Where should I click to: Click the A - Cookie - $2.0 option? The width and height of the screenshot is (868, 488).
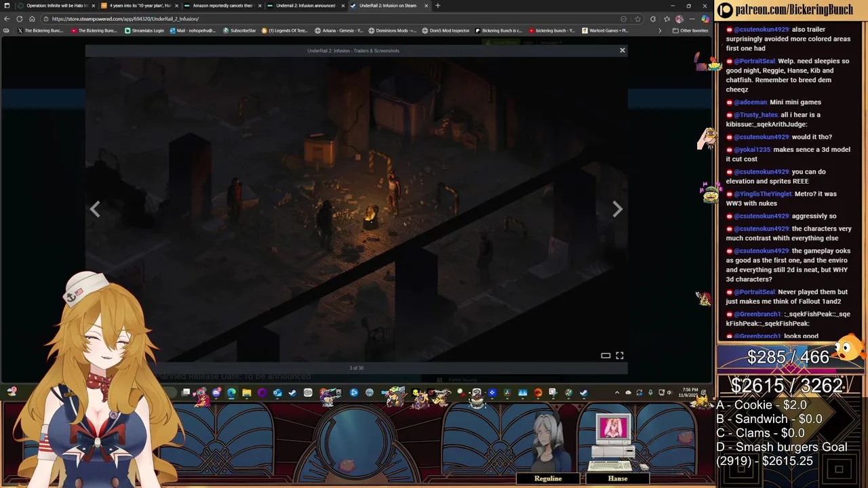coord(761,405)
